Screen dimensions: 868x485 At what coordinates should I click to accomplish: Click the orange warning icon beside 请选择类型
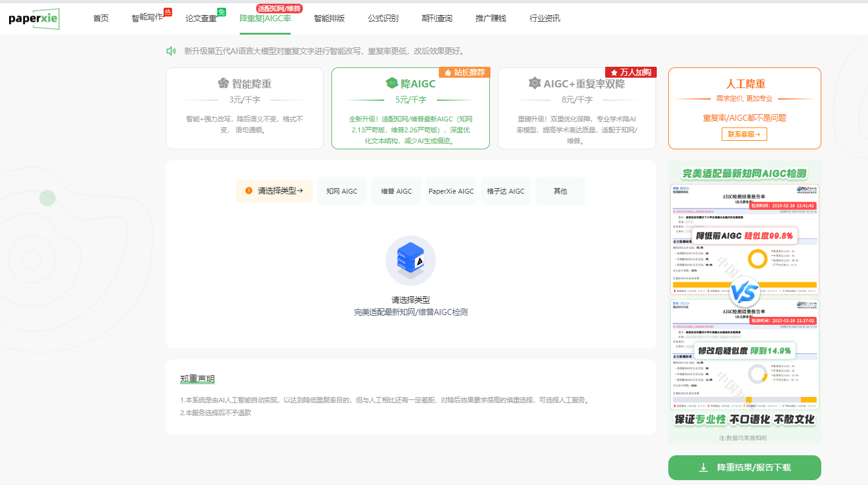coord(249,191)
